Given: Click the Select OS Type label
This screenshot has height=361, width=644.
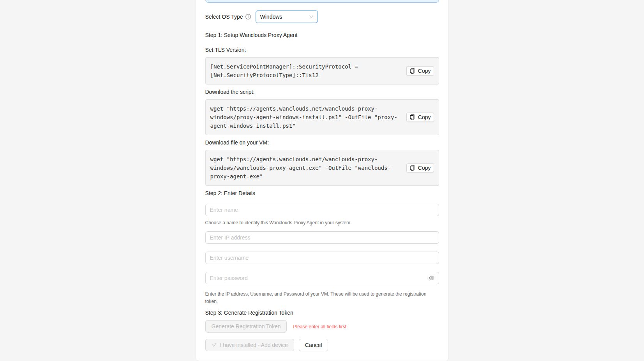Looking at the screenshot, I should click(224, 17).
